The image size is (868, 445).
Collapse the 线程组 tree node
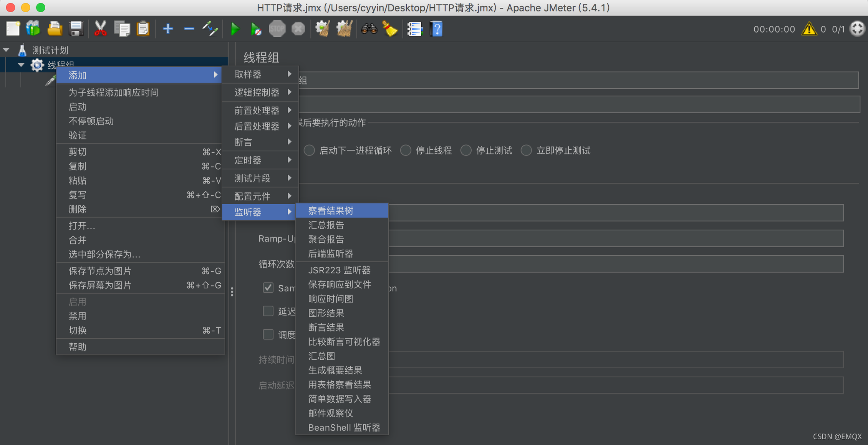click(x=21, y=65)
